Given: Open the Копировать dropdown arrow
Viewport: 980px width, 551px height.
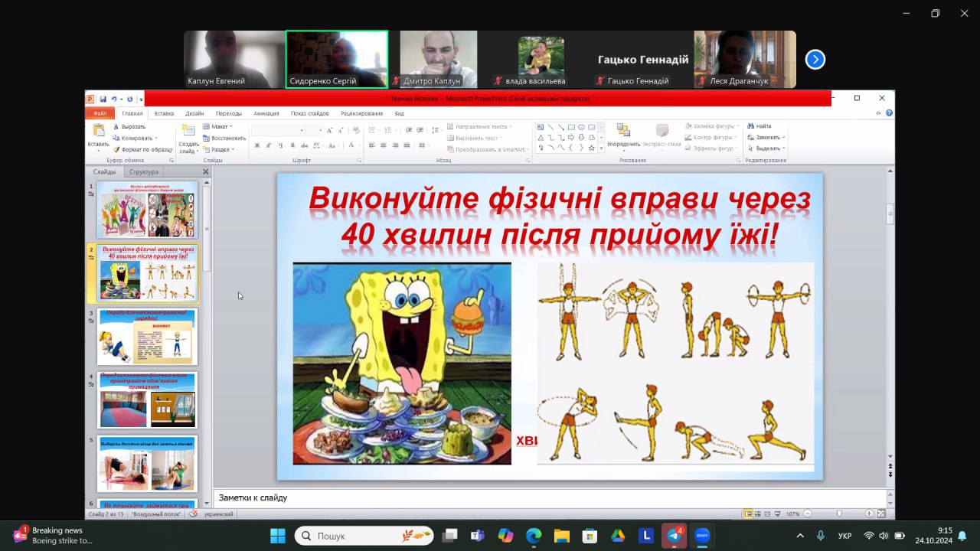Looking at the screenshot, I should [156, 139].
